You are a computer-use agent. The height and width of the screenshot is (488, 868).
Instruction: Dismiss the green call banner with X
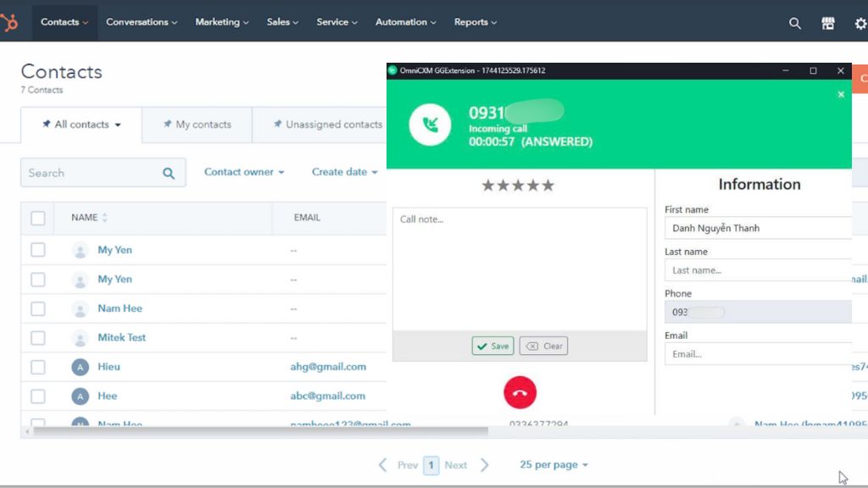tap(841, 95)
